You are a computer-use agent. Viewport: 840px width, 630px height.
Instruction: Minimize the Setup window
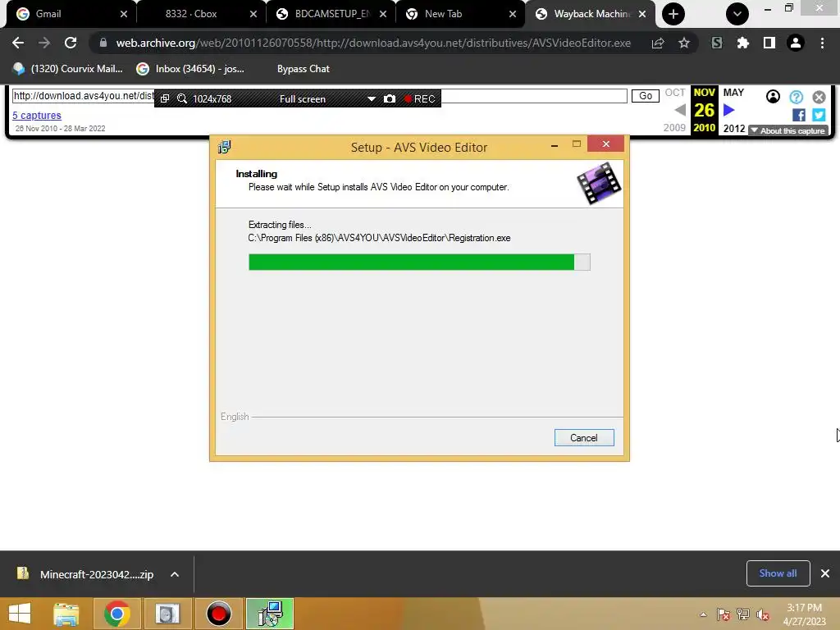555,144
